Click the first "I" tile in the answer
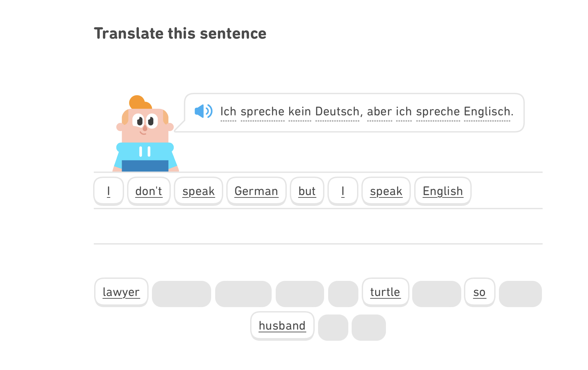The width and height of the screenshot is (588, 370). [x=109, y=191]
